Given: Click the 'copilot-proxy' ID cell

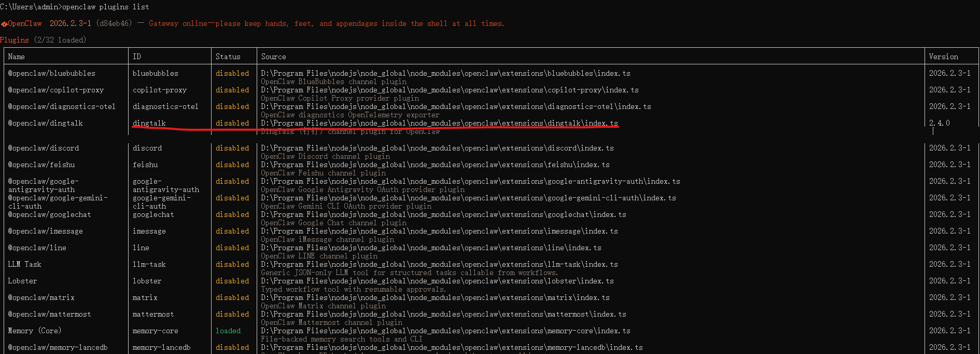Looking at the screenshot, I should click(160, 90).
